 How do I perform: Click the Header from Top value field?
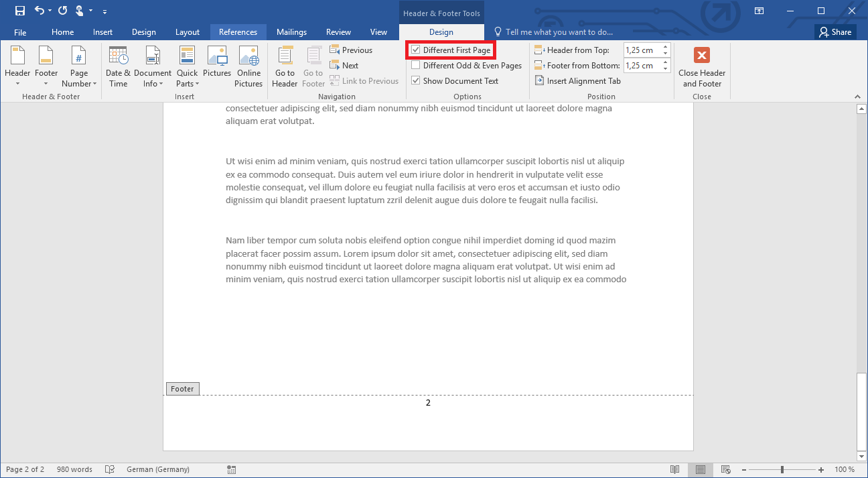pyautogui.click(x=642, y=50)
